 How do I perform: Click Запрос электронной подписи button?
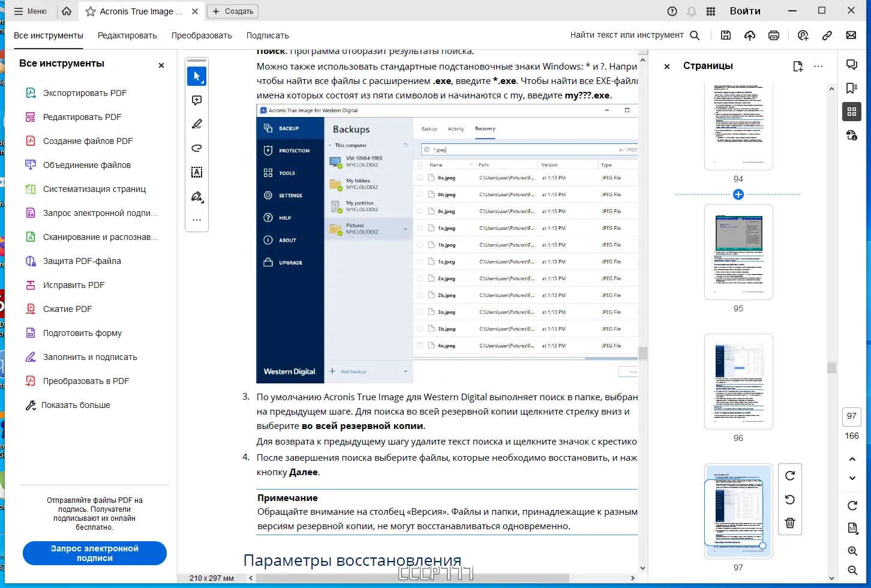[94, 553]
